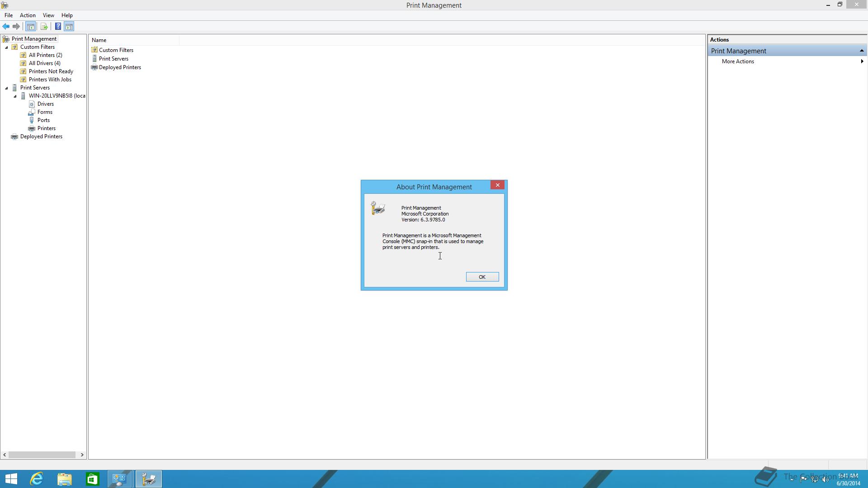Click the Forms node icon

click(x=32, y=112)
